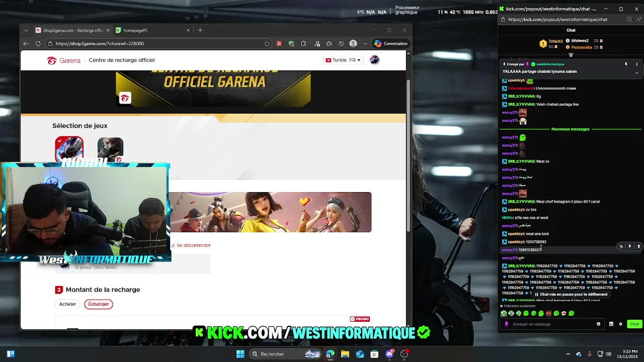644x362 pixels.
Task: Click the Chat header in Kick popout
Action: pyautogui.click(x=571, y=30)
